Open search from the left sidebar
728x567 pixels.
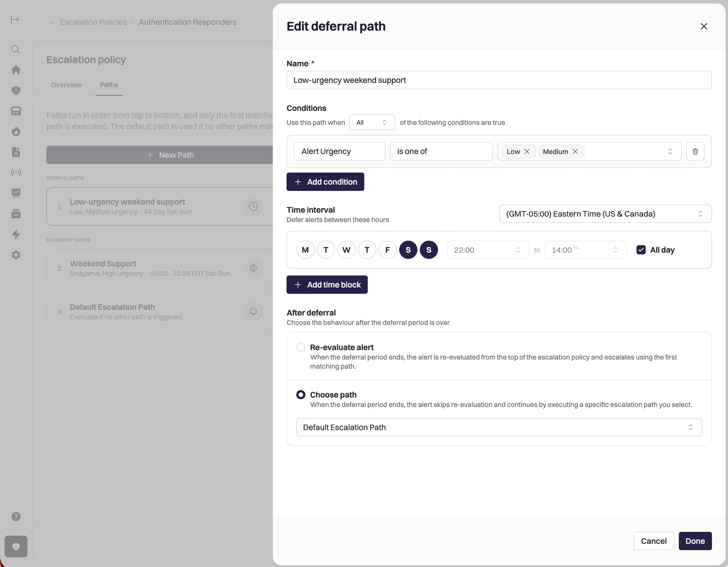[16, 49]
